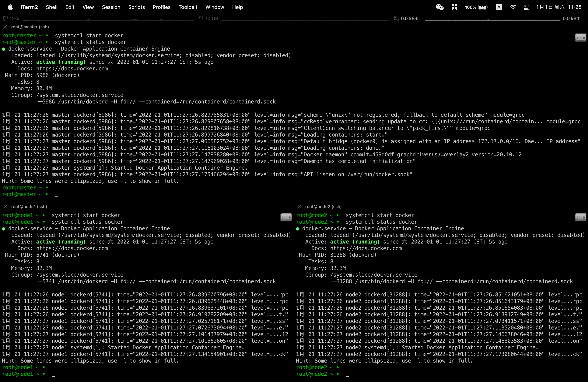Click 'systemctl status docker' command in node2 pane
588x382 pixels.
[x=381, y=222]
